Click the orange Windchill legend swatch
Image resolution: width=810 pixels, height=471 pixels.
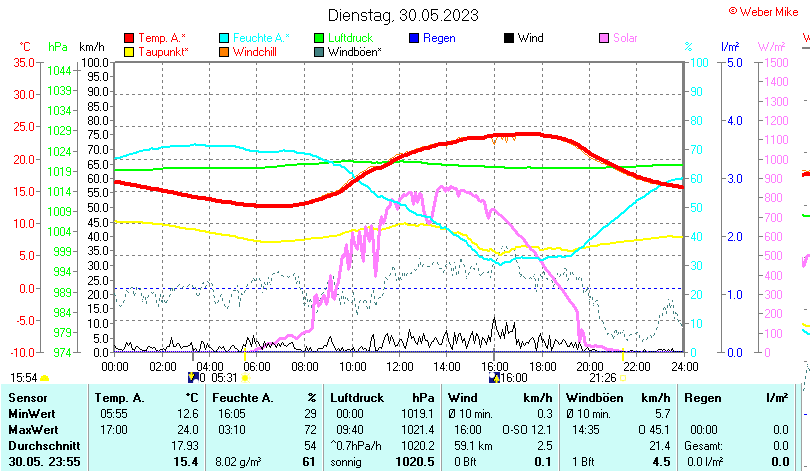224,52
